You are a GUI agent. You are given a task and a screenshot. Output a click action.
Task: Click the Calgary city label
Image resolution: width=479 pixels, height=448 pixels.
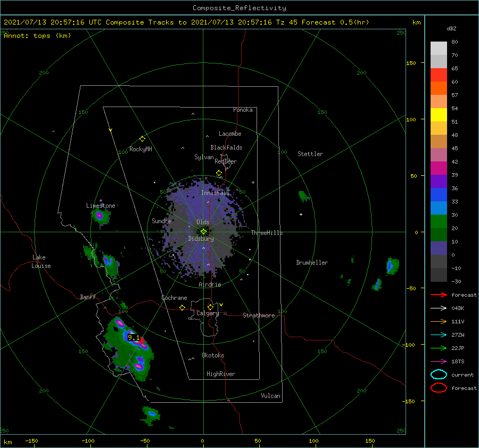208,313
